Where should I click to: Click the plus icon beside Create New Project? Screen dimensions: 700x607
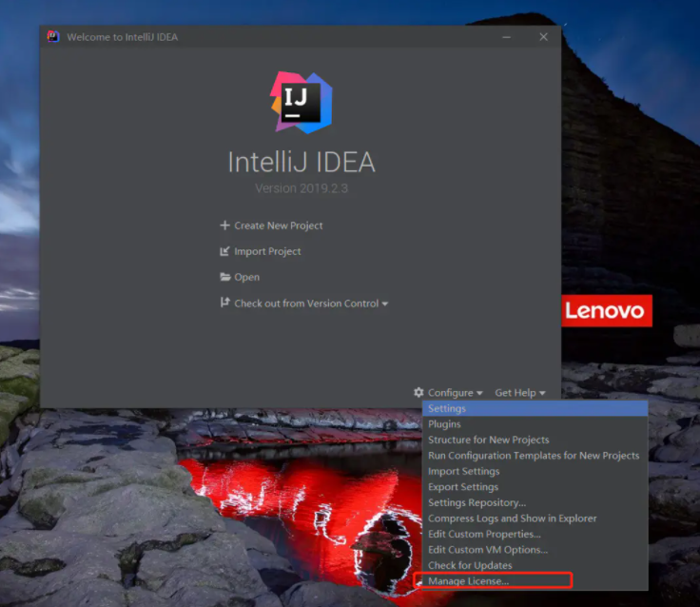(x=225, y=225)
